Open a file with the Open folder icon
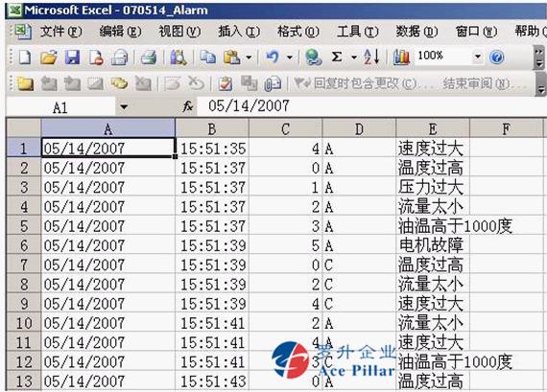The width and height of the screenshot is (547, 392). tap(49, 57)
